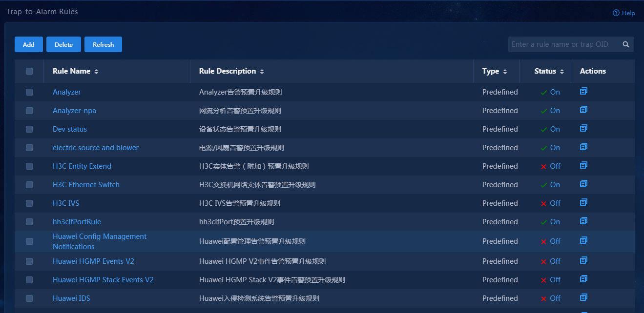Copy the H3C Entity Extend rule

[x=583, y=165]
